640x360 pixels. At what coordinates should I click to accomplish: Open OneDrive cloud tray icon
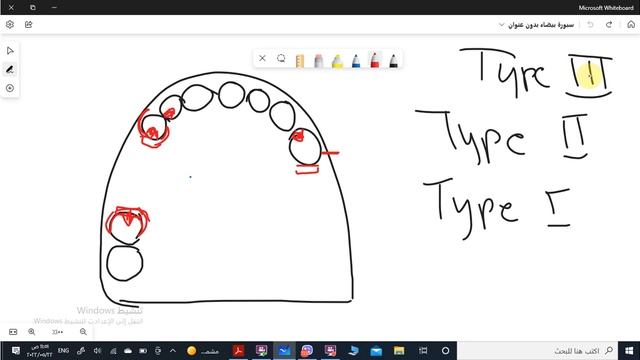pyautogui.click(x=128, y=351)
